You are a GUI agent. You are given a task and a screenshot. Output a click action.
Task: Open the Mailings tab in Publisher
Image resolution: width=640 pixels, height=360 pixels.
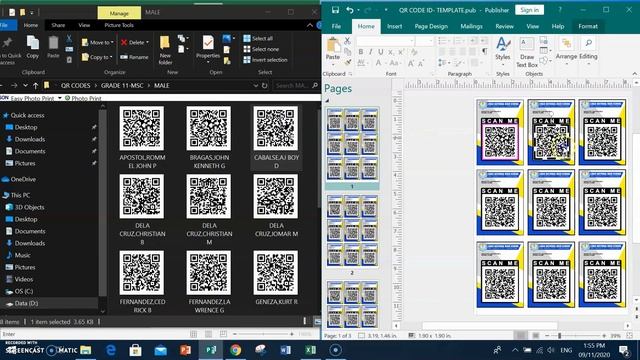tap(471, 26)
